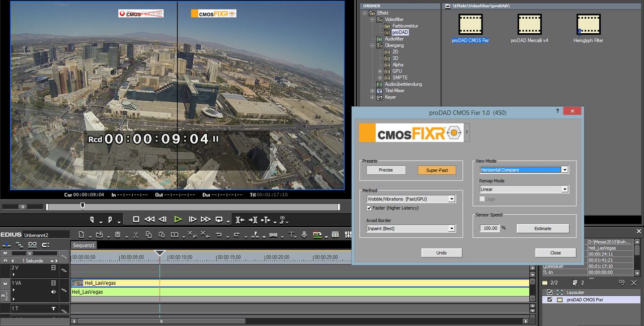Expand the GPU transitions folder
This screenshot has height=326, width=644.
380,72
